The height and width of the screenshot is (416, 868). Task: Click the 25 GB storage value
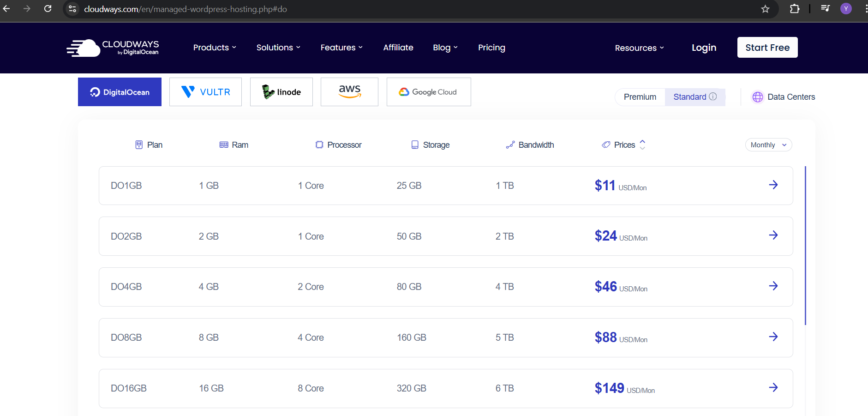click(x=409, y=186)
